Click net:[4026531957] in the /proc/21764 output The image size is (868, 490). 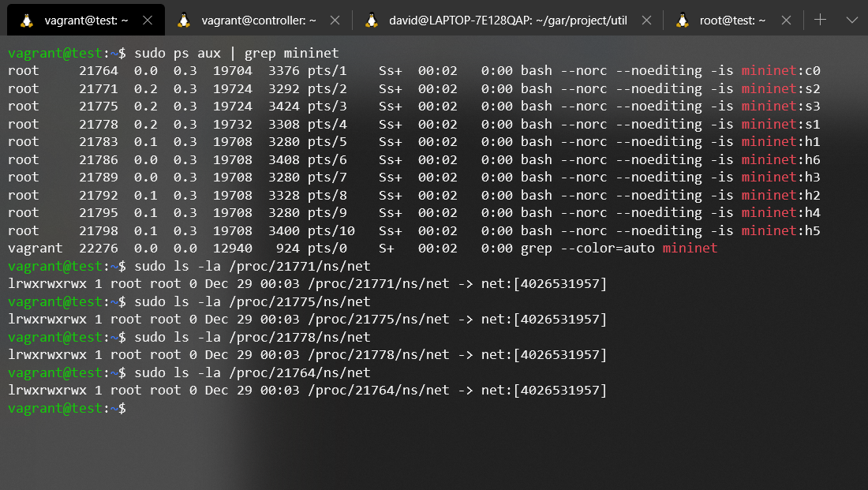point(544,391)
